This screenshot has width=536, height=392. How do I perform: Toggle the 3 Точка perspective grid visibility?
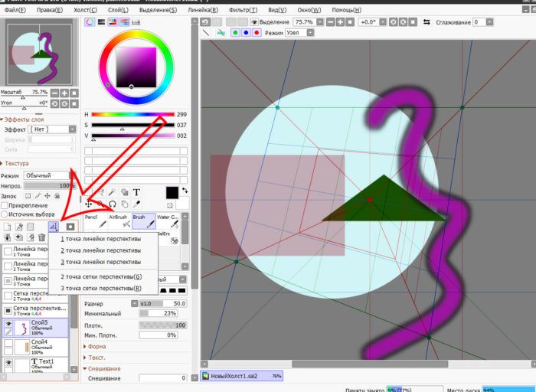tap(8, 311)
